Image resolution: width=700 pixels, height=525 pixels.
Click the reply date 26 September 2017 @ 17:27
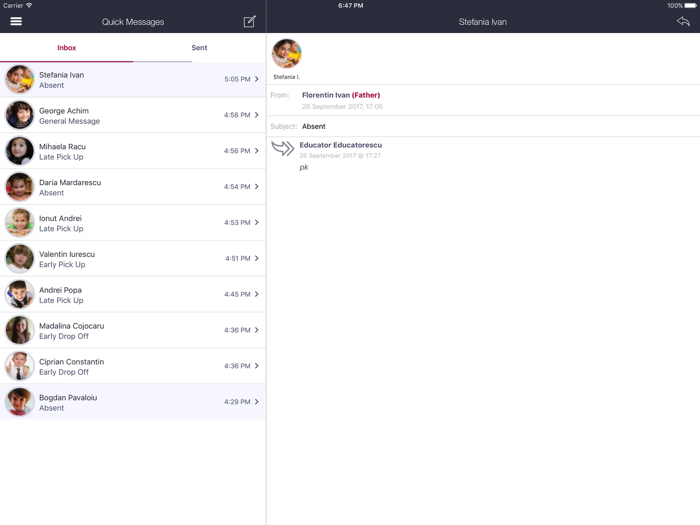[340, 156]
